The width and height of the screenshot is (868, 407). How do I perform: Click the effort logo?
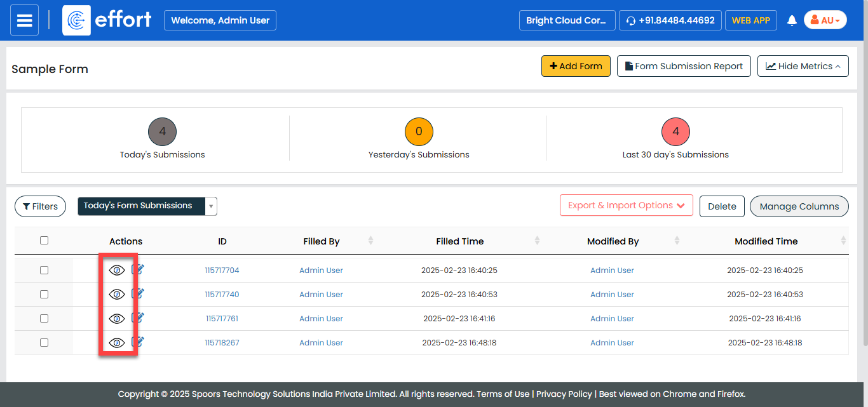click(108, 20)
